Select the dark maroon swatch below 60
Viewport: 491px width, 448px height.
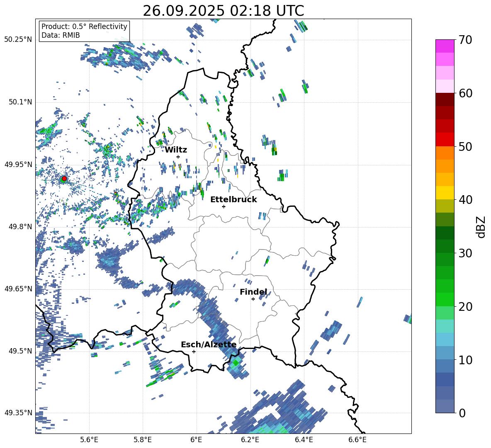pos(445,99)
